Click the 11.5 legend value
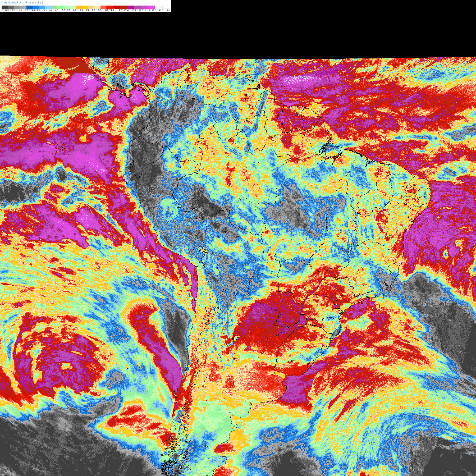This screenshot has width=476, height=476. pyautogui.click(x=147, y=10)
